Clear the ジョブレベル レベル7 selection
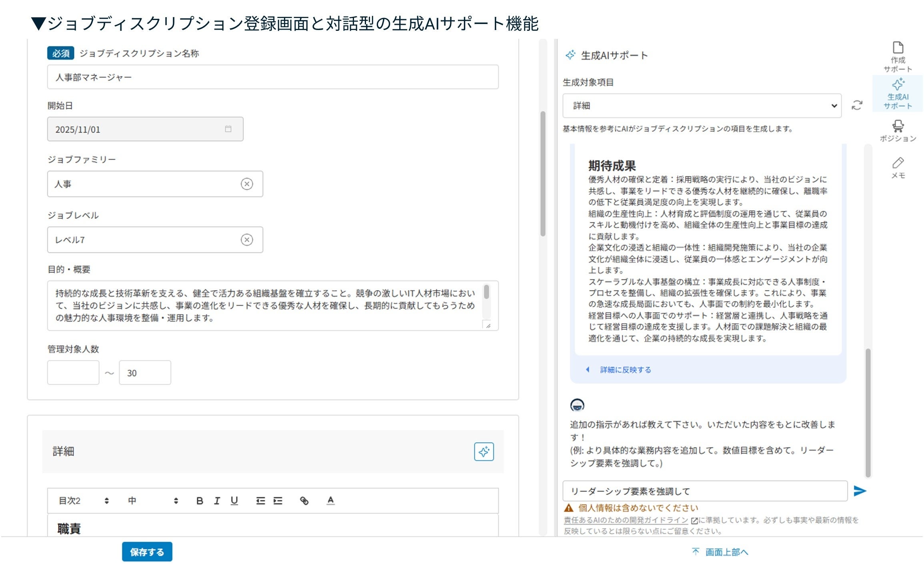Screen dimensions: 924x567 pyautogui.click(x=247, y=240)
